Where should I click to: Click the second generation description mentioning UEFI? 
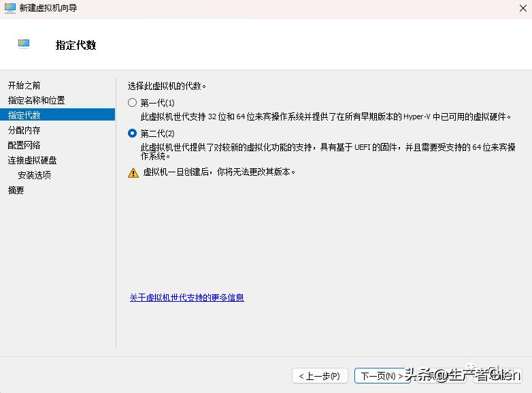(328, 151)
